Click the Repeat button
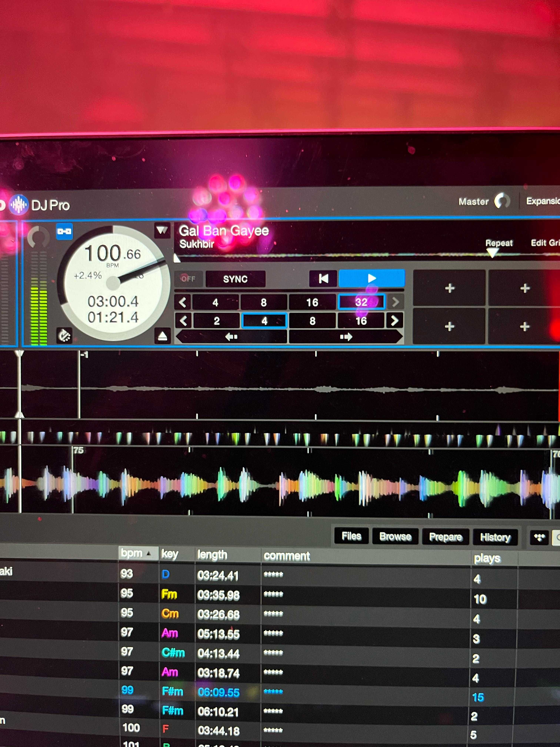 (499, 243)
